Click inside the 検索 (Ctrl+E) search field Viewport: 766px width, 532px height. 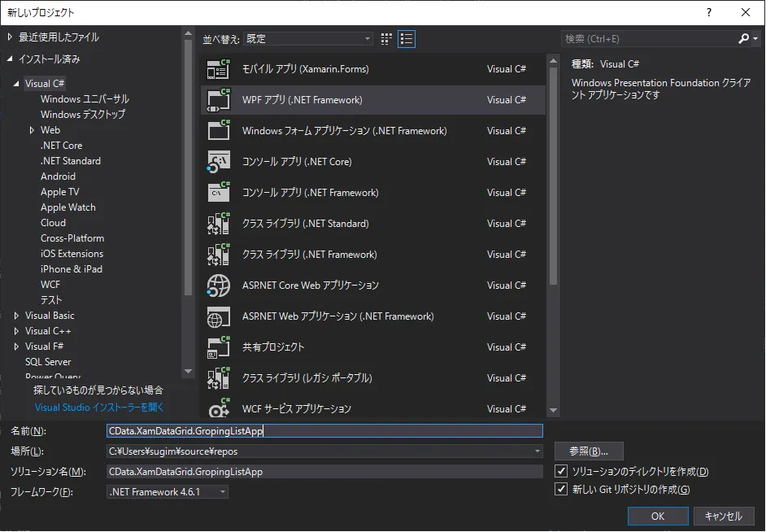tap(642, 37)
